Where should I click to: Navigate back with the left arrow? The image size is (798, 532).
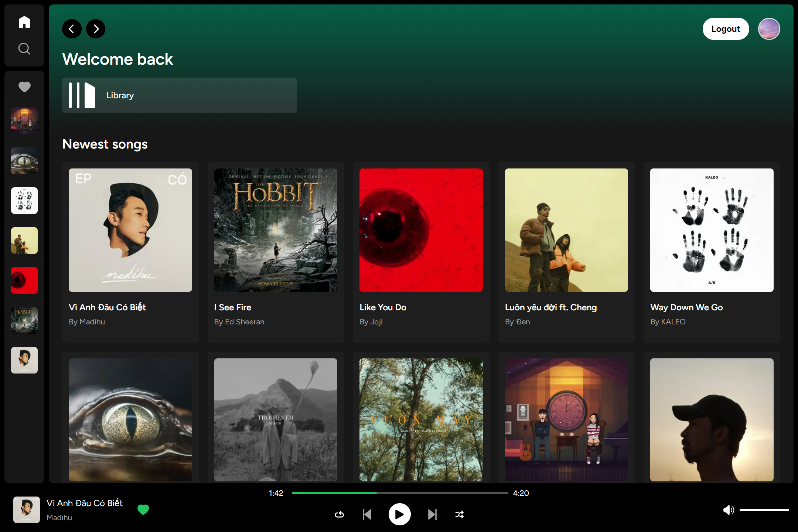click(72, 28)
